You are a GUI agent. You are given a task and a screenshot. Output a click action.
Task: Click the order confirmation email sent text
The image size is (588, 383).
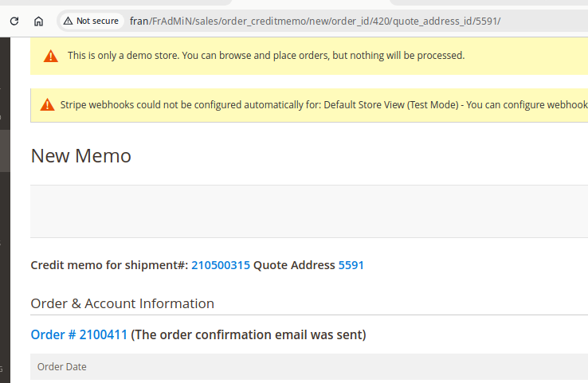tap(248, 335)
